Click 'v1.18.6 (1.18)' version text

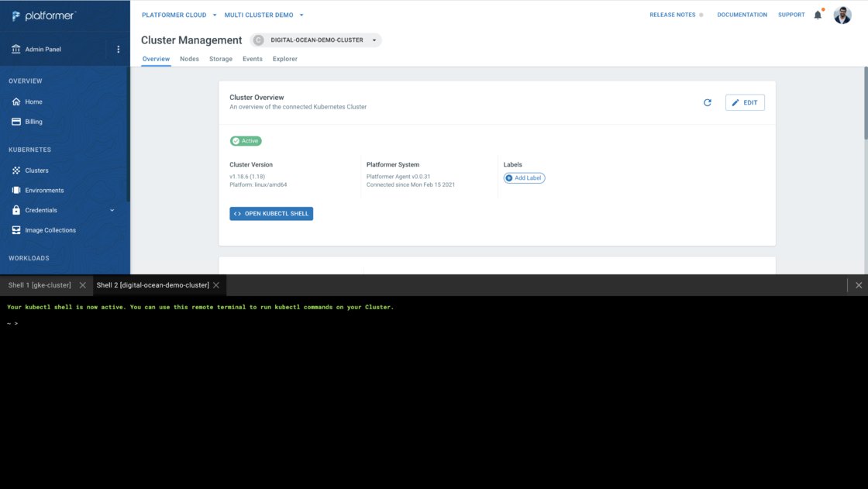[x=247, y=177]
